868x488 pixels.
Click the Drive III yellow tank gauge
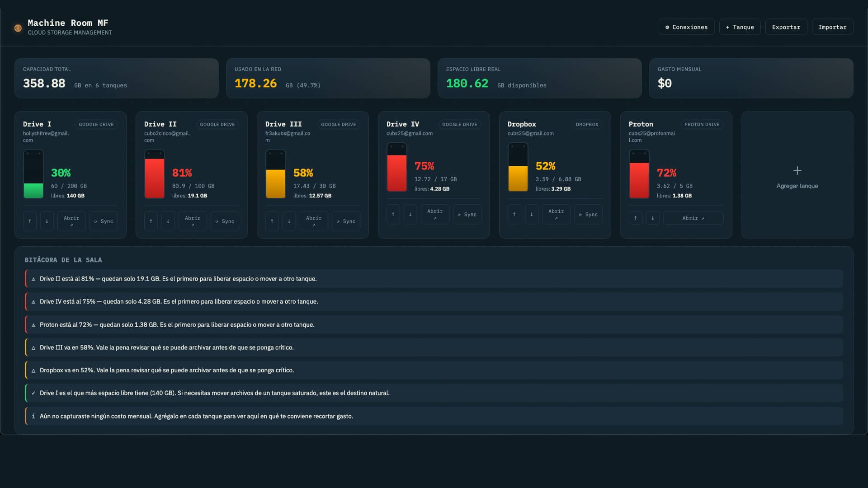(x=276, y=174)
